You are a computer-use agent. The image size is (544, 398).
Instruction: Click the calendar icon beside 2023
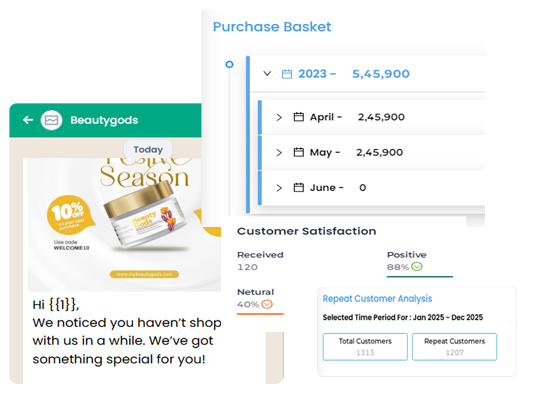point(287,74)
